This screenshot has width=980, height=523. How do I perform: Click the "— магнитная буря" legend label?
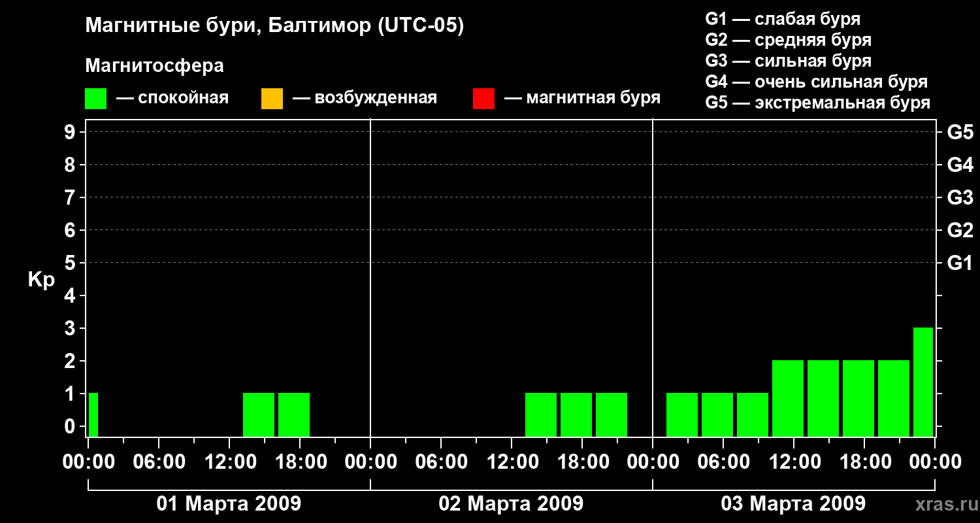(x=582, y=98)
